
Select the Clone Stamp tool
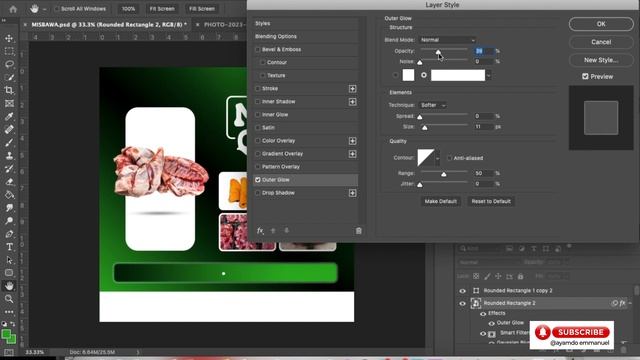9,156
